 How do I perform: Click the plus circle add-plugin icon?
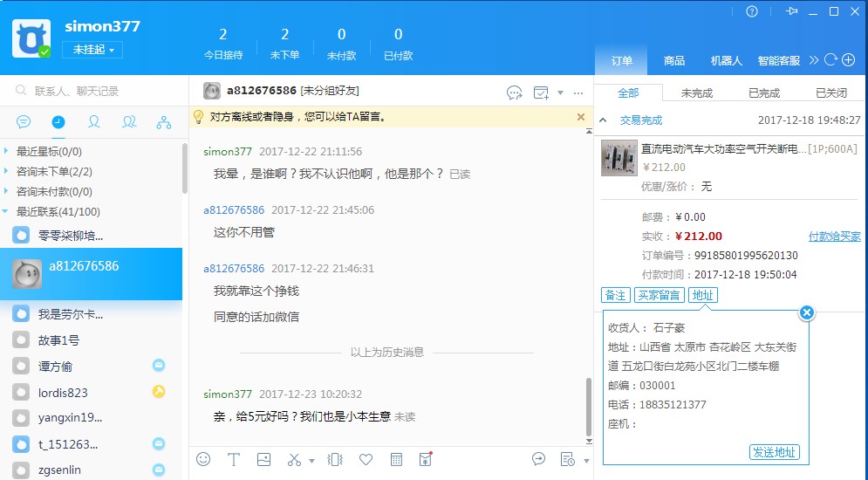(x=849, y=60)
